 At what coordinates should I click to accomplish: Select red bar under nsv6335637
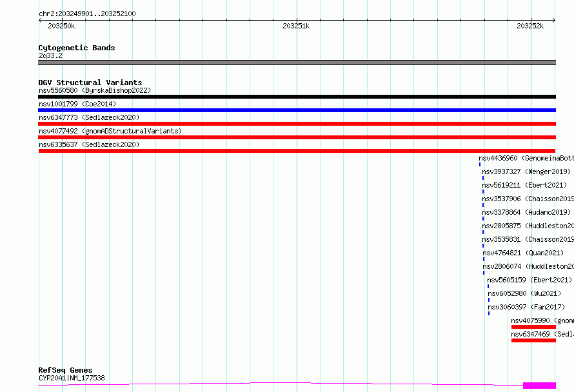coord(297,151)
